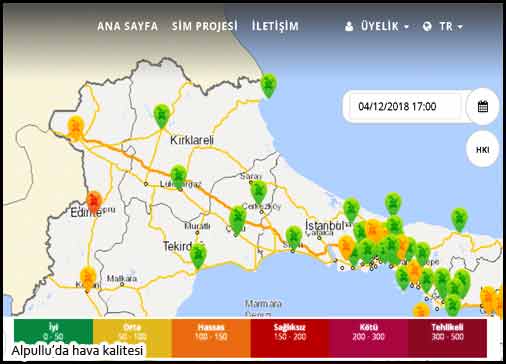506x364 pixels.
Task: Select the green marker near Çerkezköy
Action: (259, 192)
